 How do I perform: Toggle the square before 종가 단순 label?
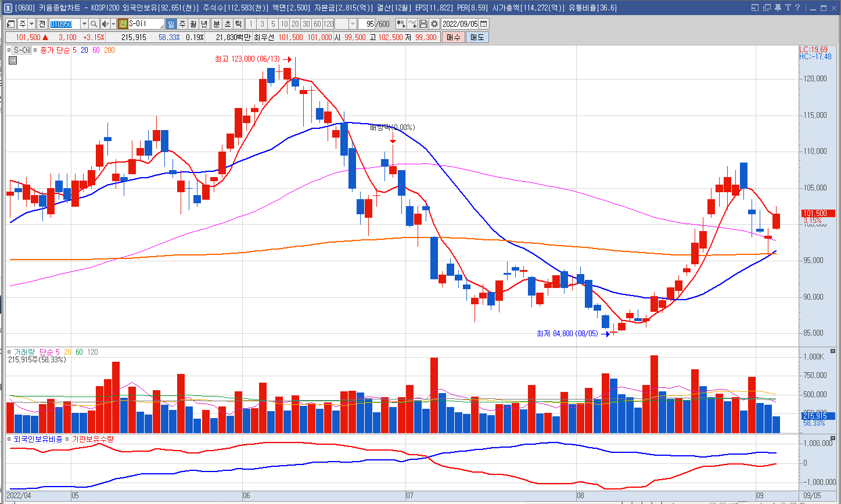(x=35, y=51)
